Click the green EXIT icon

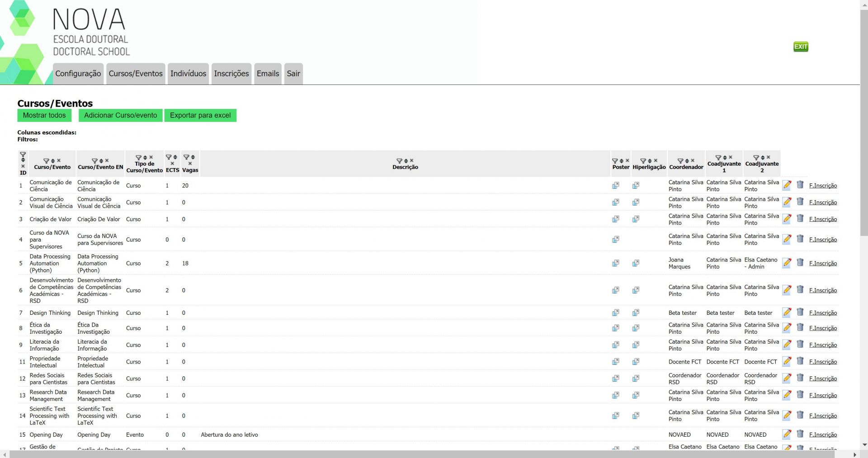(x=801, y=47)
